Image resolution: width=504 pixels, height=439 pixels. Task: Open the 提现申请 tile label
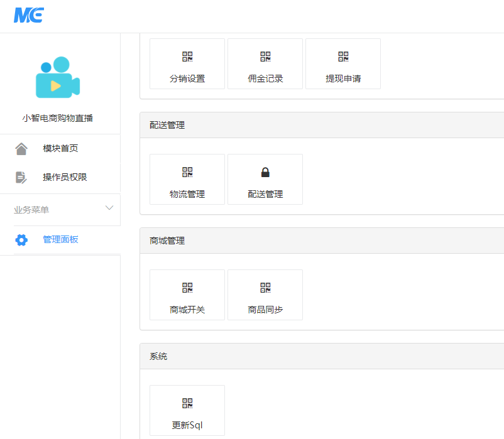(x=343, y=79)
